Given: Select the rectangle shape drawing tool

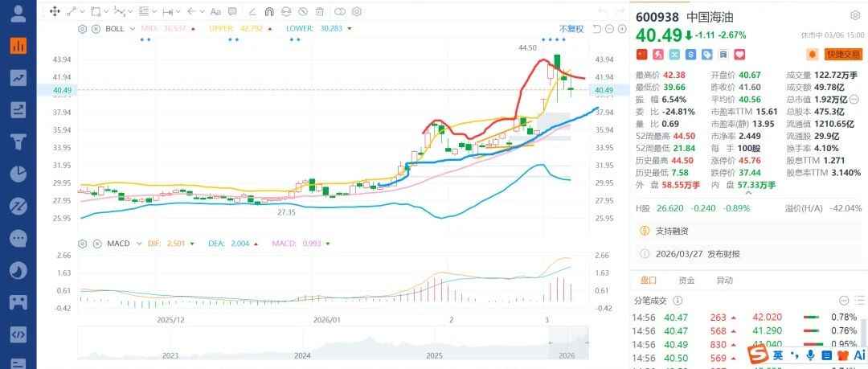Looking at the screenshot, I should point(96,11).
